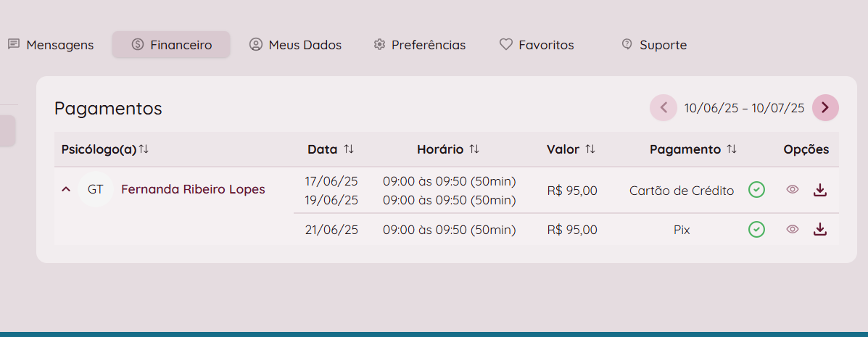Viewport: 868px width, 337px height.
Task: Collapse the Fernanda Ribeiro Lopes payments row
Action: pyautogui.click(x=66, y=190)
